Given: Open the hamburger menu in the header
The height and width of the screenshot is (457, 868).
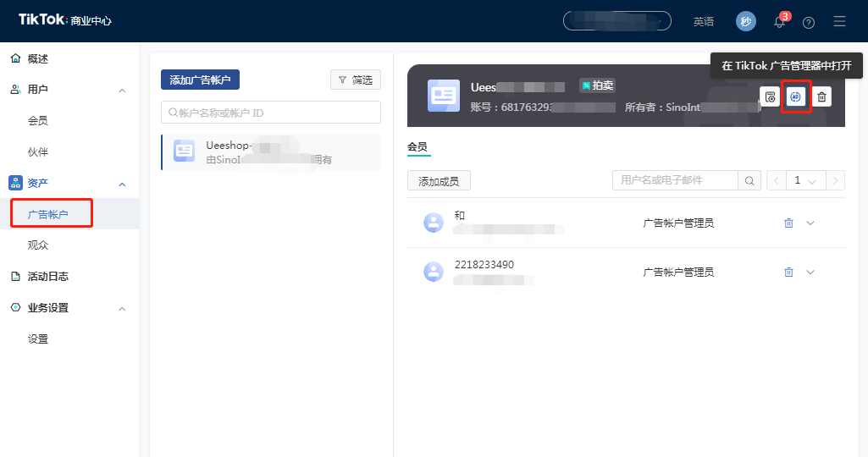Looking at the screenshot, I should click(x=839, y=21).
